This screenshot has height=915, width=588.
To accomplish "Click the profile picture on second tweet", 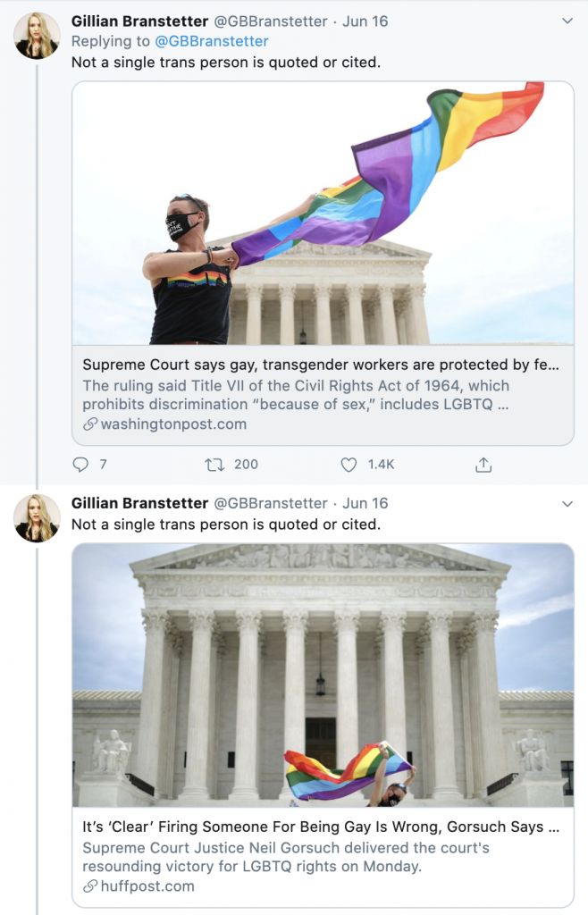I will tap(37, 518).
